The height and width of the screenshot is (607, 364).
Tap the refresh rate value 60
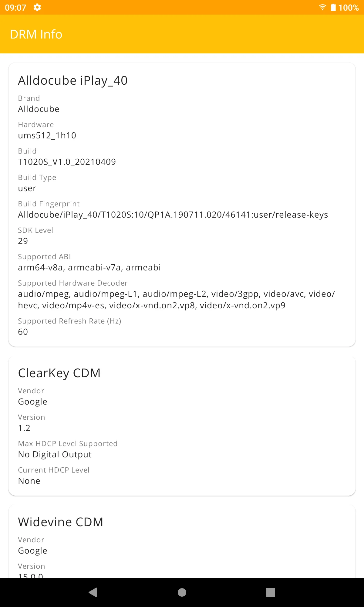click(23, 332)
